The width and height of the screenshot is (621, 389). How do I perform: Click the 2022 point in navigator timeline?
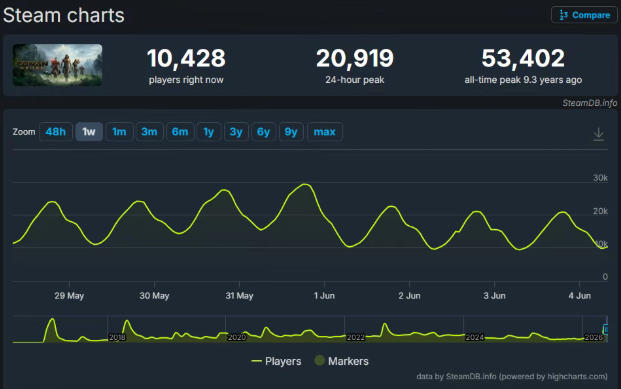(x=355, y=338)
